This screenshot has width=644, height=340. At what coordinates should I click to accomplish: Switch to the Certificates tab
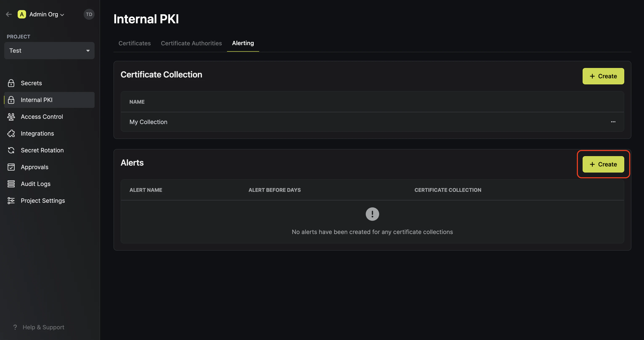[x=135, y=43]
